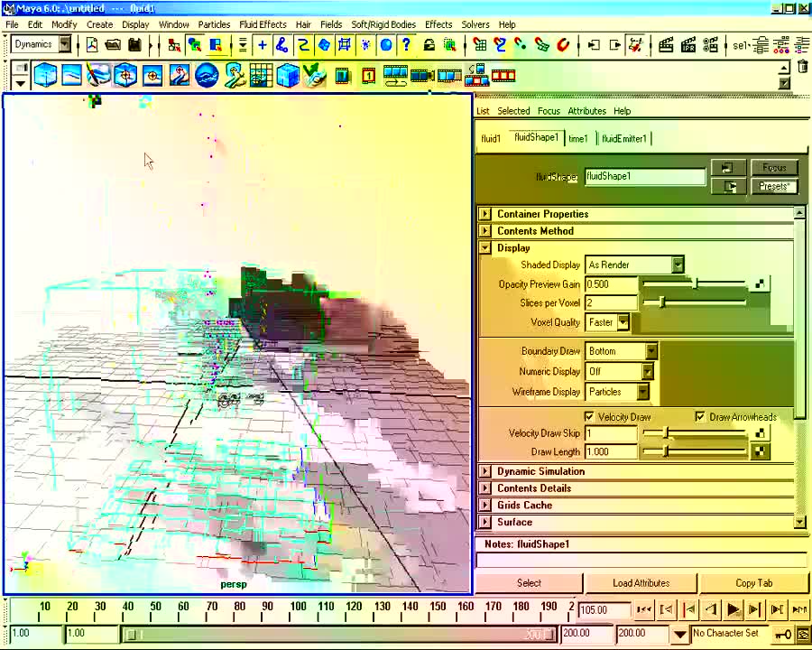Disable the Draw Arrowheads checkbox
Screen dimensions: 812x650
pyautogui.click(x=700, y=417)
